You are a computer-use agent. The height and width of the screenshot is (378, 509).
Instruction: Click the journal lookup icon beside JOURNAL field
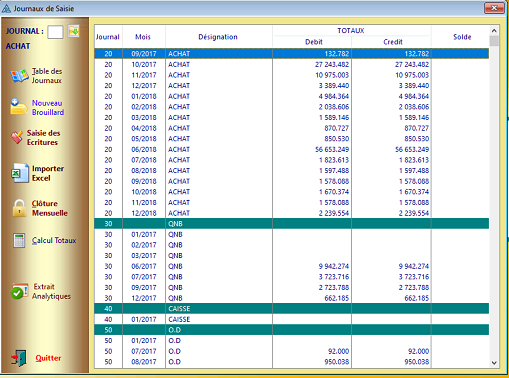point(74,31)
